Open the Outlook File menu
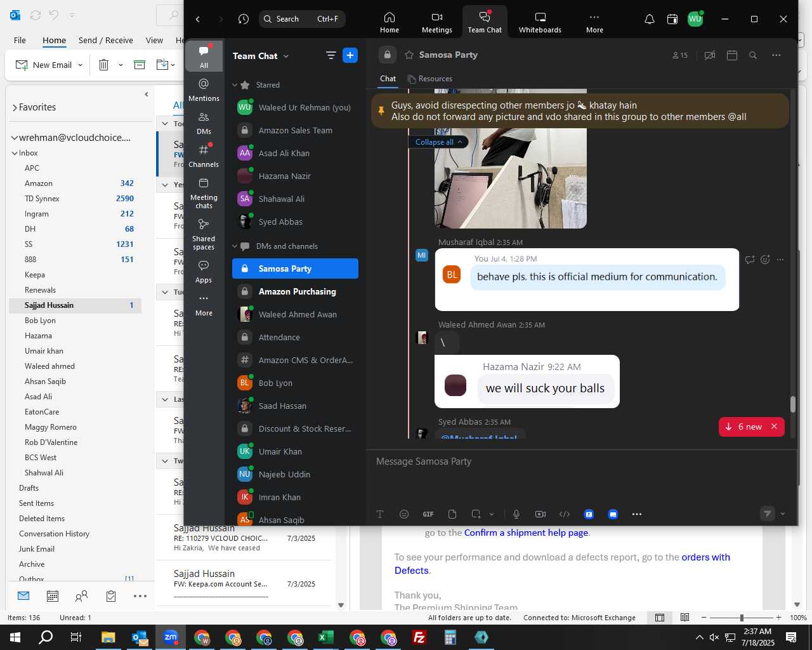812x650 pixels. (20, 40)
